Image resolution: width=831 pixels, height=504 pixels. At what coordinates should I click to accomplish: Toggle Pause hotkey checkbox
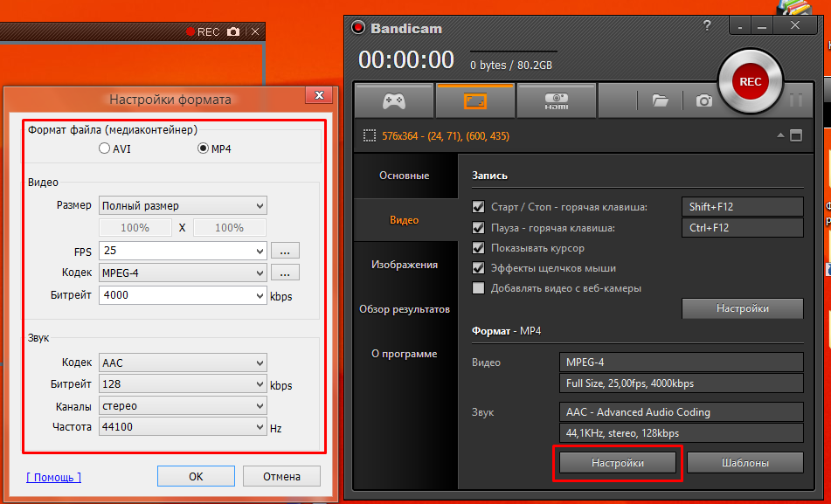click(x=478, y=228)
